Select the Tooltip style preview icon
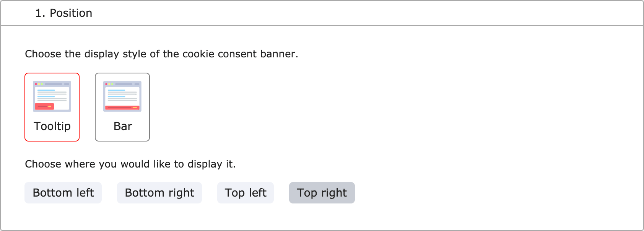 [x=52, y=96]
